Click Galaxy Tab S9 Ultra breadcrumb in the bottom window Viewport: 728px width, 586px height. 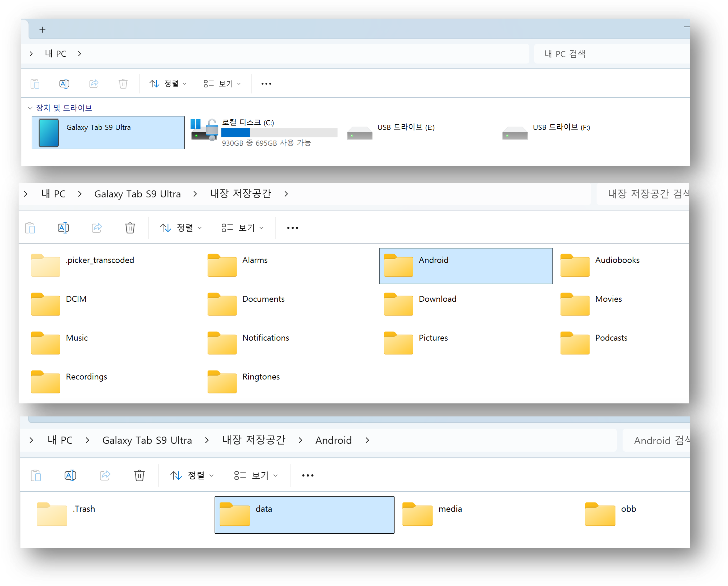(x=147, y=441)
